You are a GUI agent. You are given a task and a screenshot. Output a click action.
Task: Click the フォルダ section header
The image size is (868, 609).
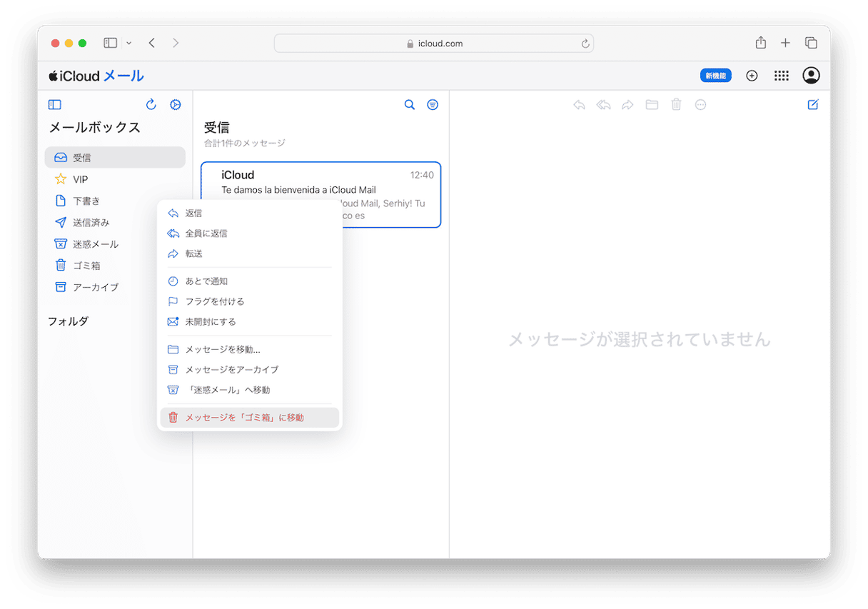69,321
